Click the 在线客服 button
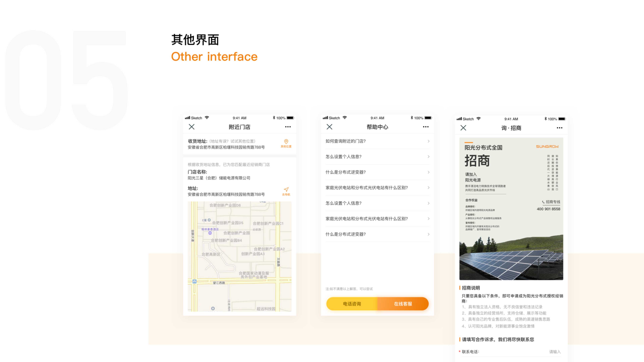Viewport: 644px width, 362px height. tap(403, 304)
